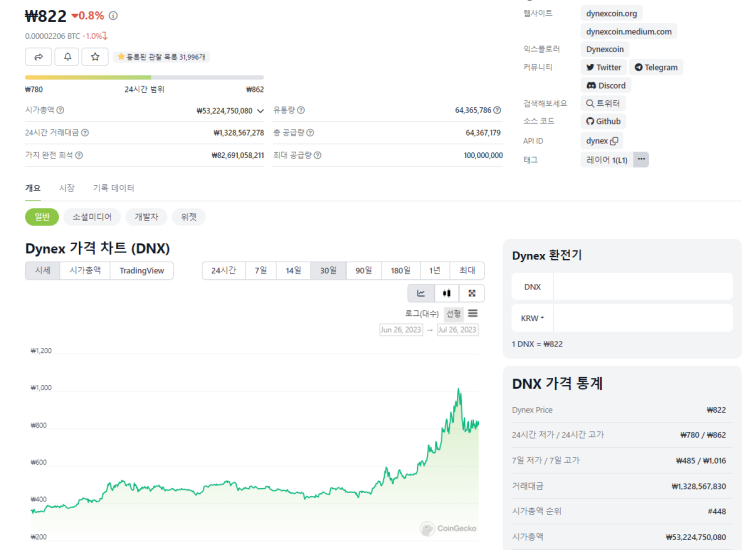Switch to candlestick chart icon
Image resolution: width=743 pixels, height=550 pixels.
[446, 293]
